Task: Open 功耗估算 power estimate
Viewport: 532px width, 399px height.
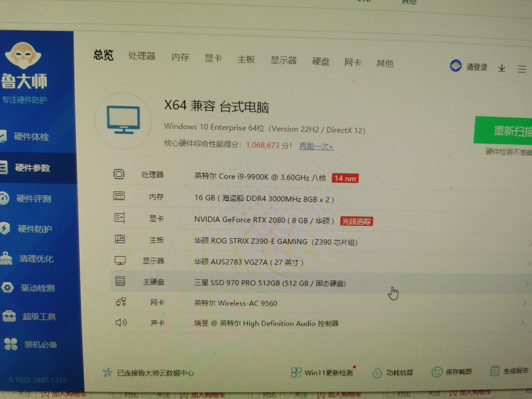Action: click(399, 373)
